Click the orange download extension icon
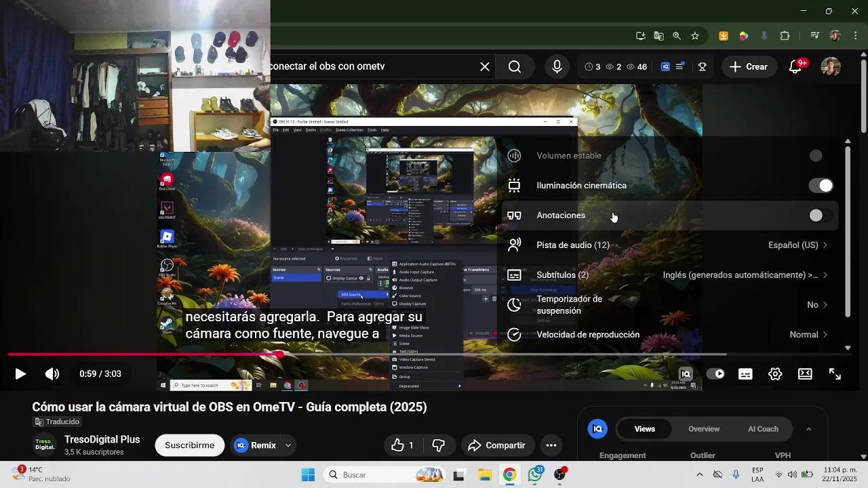Image resolution: width=868 pixels, height=488 pixels. click(724, 36)
